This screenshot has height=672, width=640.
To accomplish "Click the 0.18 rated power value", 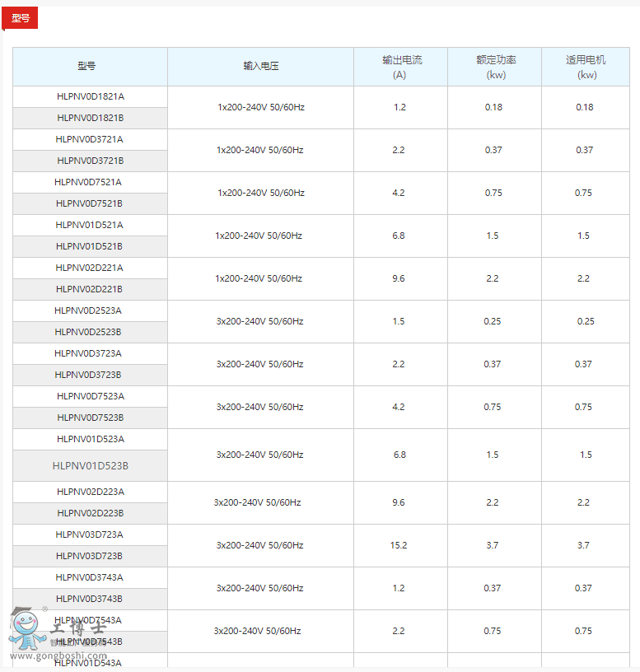I will point(493,107).
